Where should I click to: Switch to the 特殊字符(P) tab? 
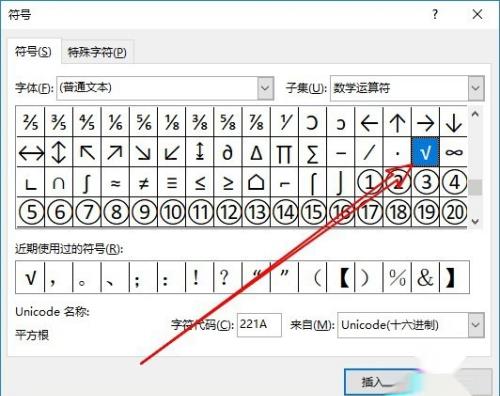97,52
